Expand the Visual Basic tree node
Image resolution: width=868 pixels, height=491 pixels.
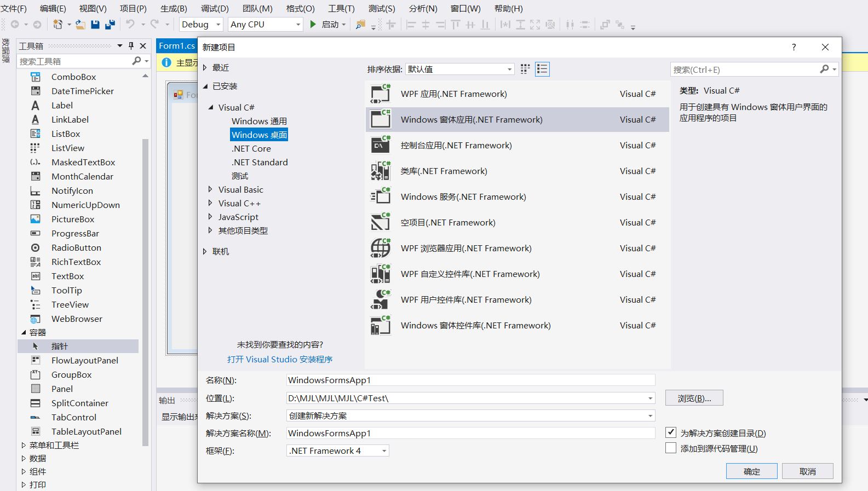210,189
